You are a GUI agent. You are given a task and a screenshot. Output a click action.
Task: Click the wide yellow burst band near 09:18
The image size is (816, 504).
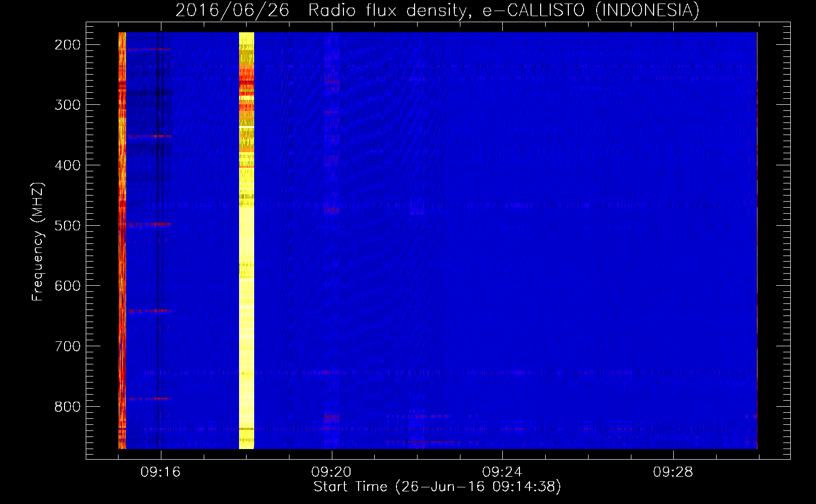pyautogui.click(x=246, y=240)
